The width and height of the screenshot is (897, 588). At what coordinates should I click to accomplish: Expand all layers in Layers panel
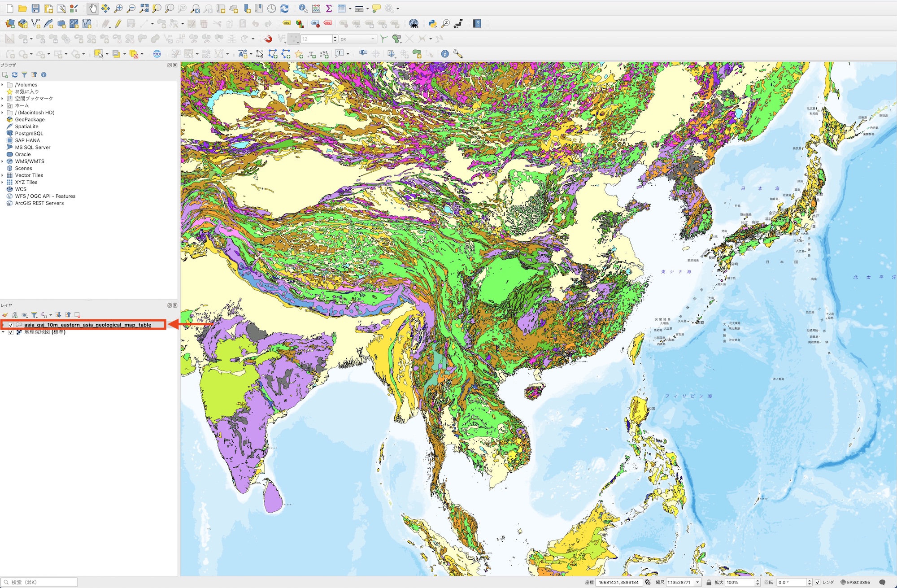[x=58, y=315]
